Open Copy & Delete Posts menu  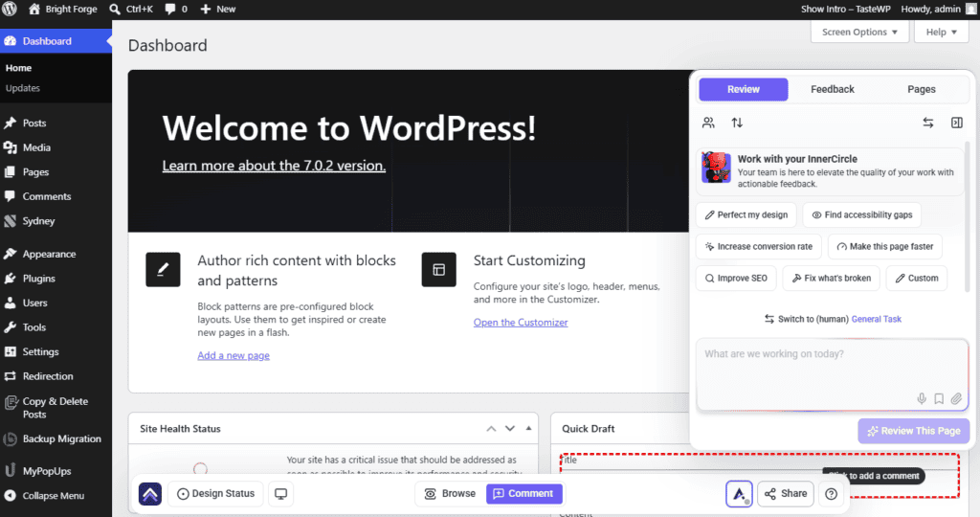(x=56, y=408)
